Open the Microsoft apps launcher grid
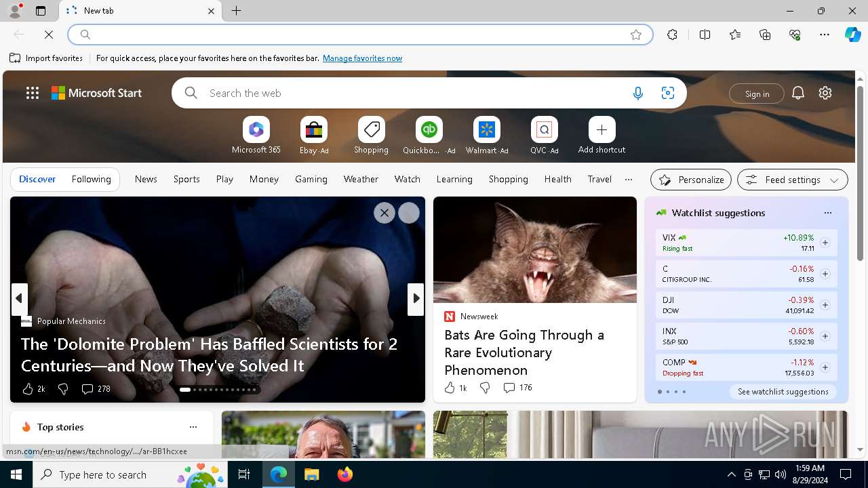The height and width of the screenshot is (488, 868). coord(33,93)
